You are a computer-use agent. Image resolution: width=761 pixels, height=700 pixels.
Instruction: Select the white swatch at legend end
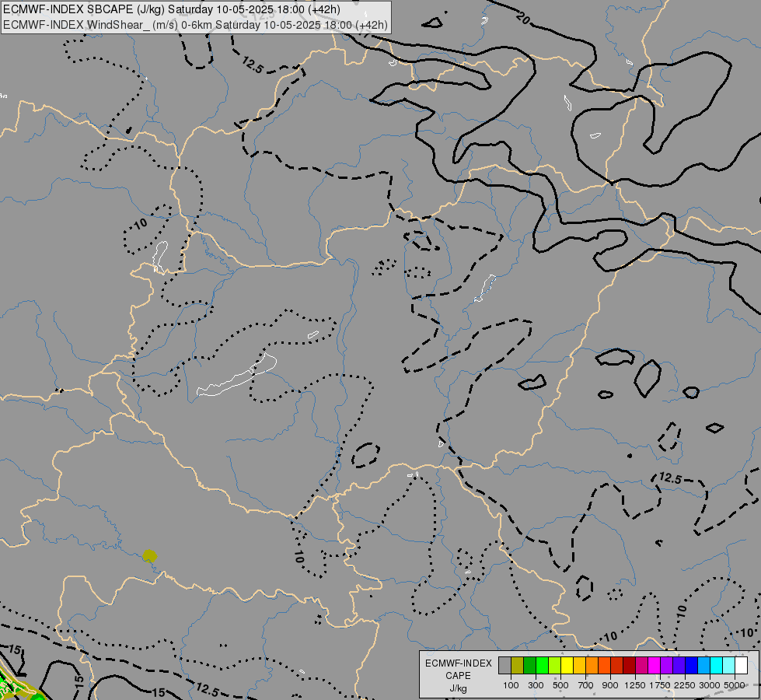(x=742, y=666)
